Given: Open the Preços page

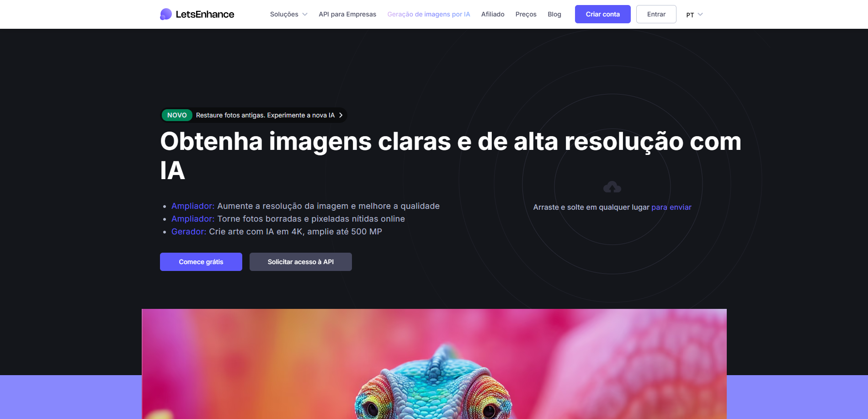Looking at the screenshot, I should [x=526, y=14].
